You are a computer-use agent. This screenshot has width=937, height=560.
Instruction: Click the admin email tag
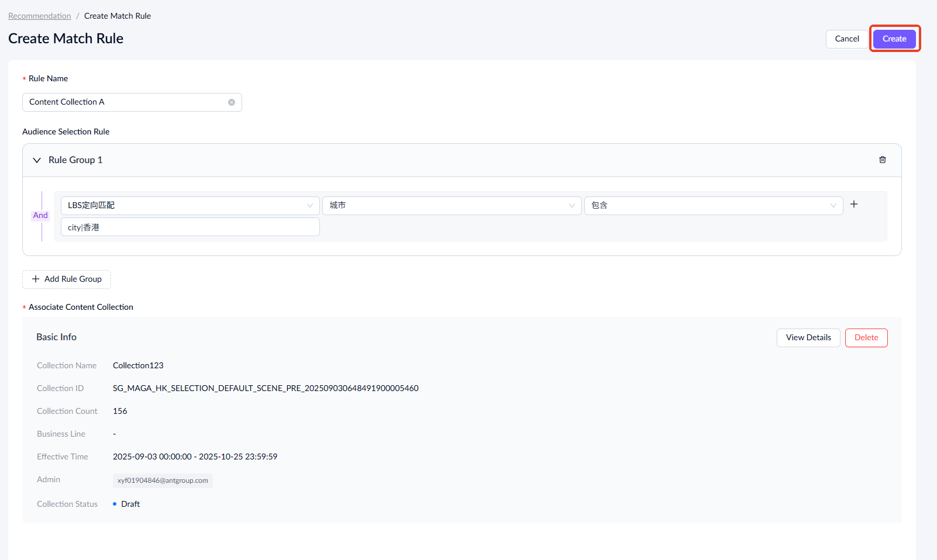(163, 481)
